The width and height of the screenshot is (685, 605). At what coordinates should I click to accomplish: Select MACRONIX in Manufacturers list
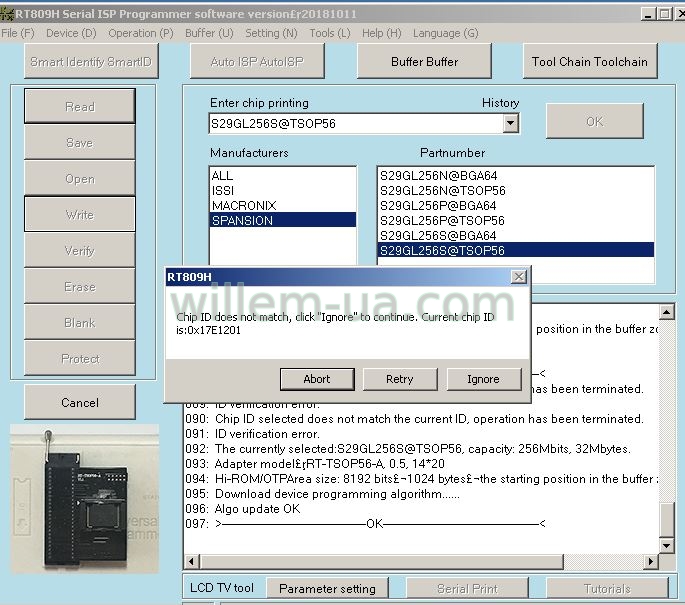pyautogui.click(x=283, y=205)
